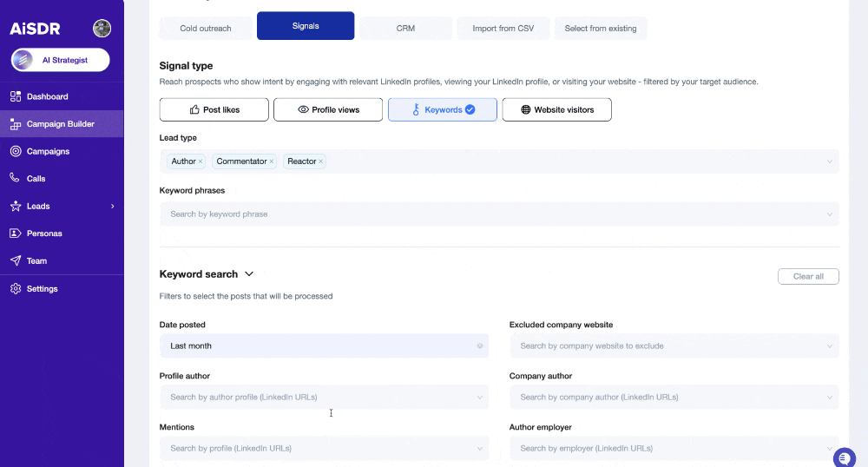Switch to the Import from CSV tab

click(x=503, y=28)
